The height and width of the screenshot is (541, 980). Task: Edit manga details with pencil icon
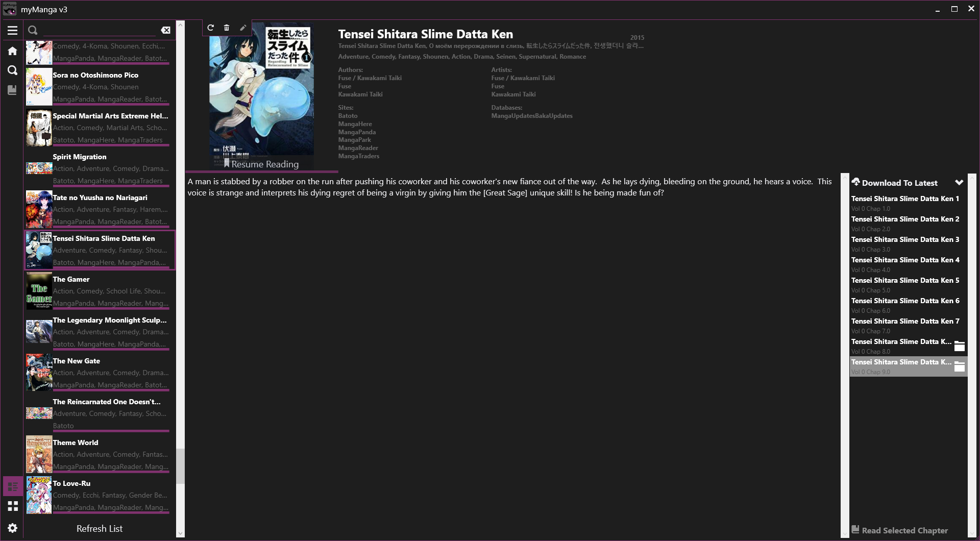coord(243,28)
